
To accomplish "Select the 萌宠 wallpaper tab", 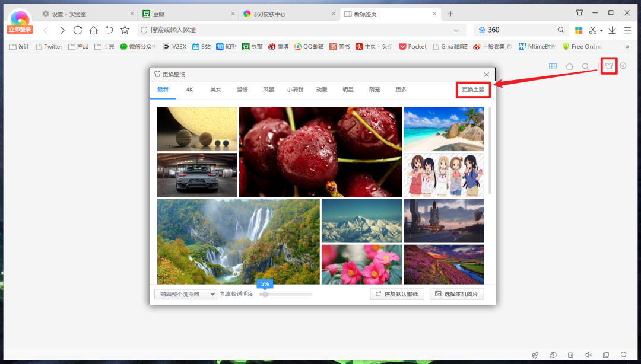I will coord(375,90).
